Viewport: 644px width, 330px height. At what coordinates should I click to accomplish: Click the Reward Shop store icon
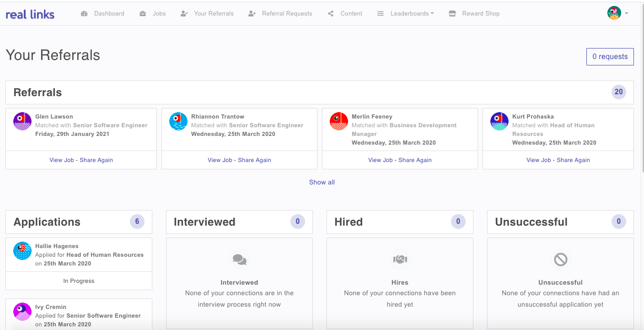[452, 14]
